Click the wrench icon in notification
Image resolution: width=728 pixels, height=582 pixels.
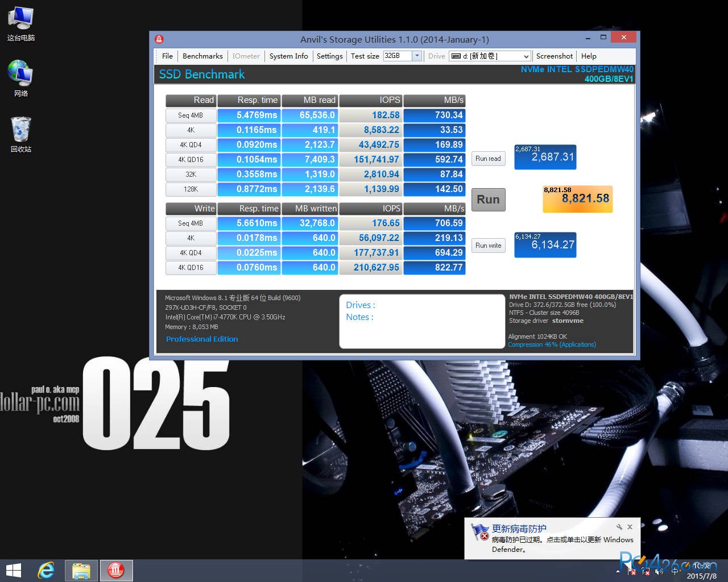[x=619, y=527]
